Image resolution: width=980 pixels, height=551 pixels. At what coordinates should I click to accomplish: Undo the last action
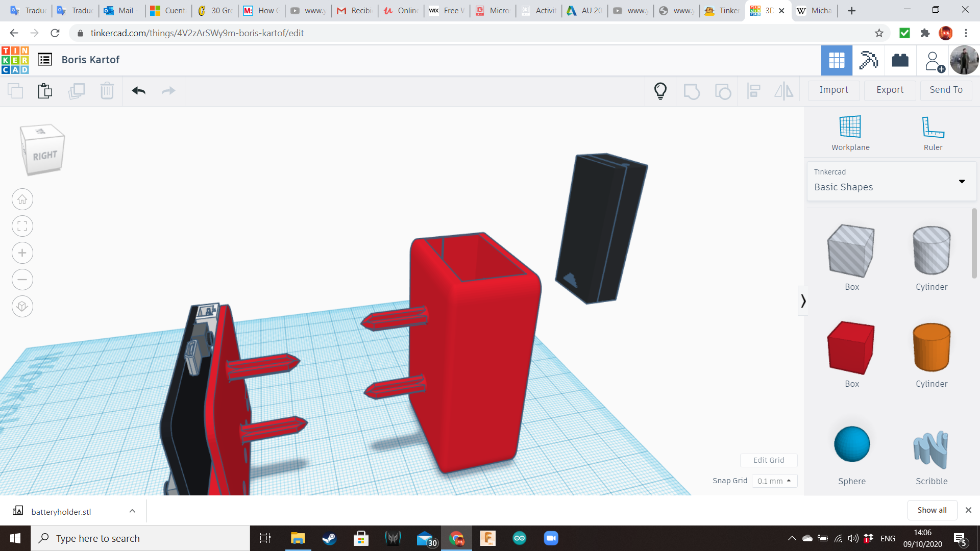tap(138, 91)
